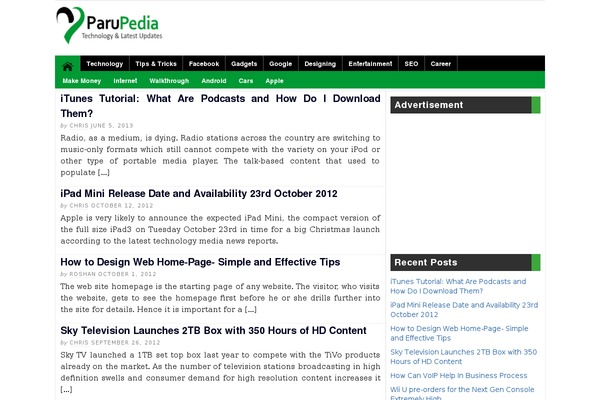The width and height of the screenshot is (600, 400).
Task: Click the date SEPTEMBER 26, 2012
Action: 125,343
